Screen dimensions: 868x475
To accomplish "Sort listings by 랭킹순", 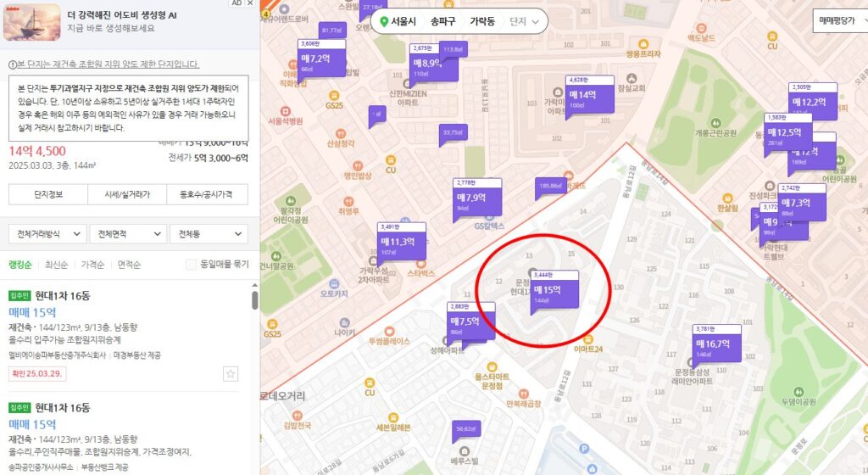I will point(20,265).
